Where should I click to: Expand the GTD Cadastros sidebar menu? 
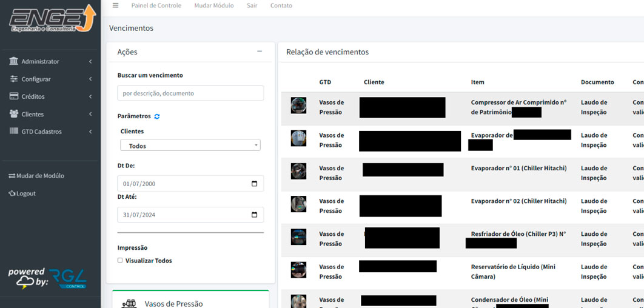pos(50,132)
